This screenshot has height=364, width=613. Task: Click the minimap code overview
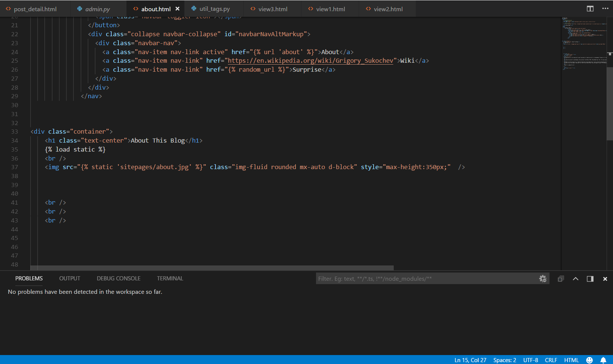584,43
